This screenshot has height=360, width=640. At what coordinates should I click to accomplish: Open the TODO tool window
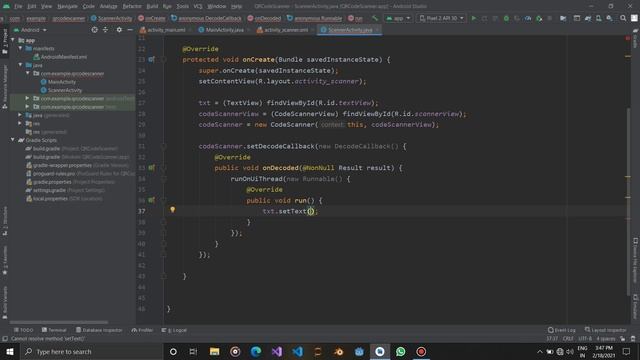pos(23,330)
